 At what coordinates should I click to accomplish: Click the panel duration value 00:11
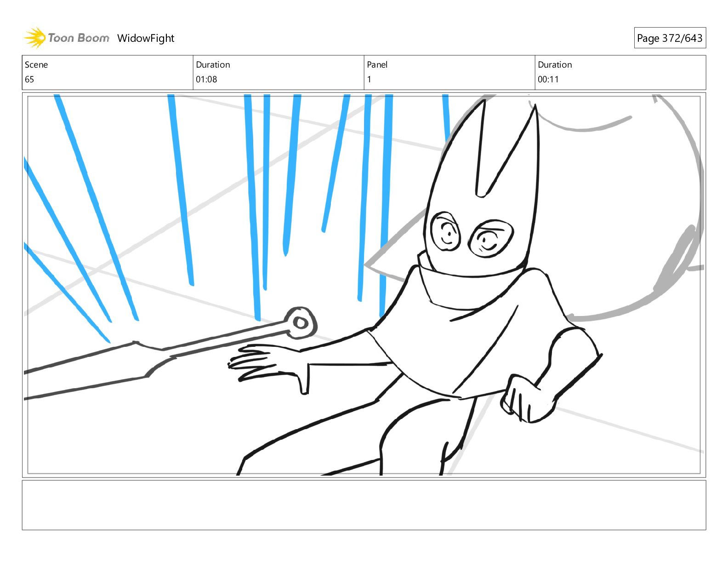click(x=548, y=79)
